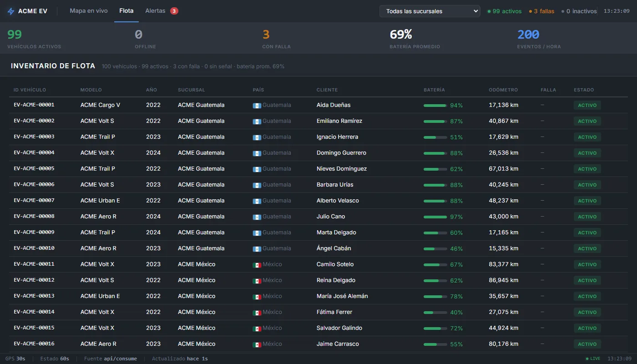Click the Fuente api/consume status bar entry
The height and width of the screenshot is (364, 637).
[111, 359]
